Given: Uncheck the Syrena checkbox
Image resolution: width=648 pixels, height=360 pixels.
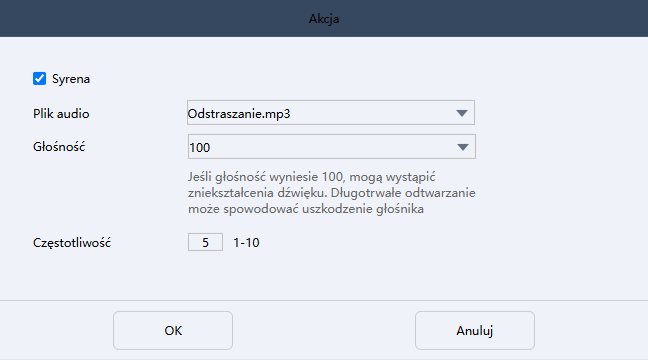Looking at the screenshot, I should point(40,79).
